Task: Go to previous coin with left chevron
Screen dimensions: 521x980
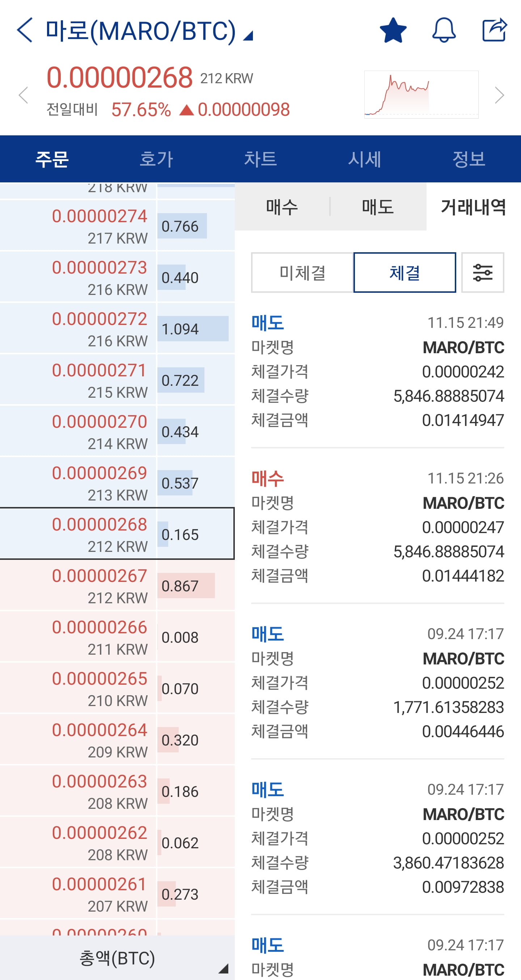Action: pos(24,95)
